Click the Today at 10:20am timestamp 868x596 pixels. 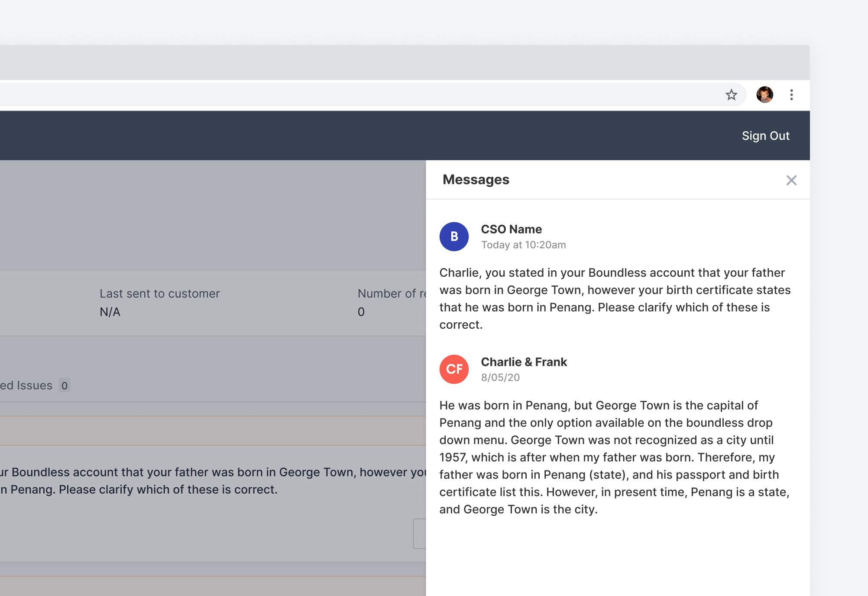click(523, 245)
